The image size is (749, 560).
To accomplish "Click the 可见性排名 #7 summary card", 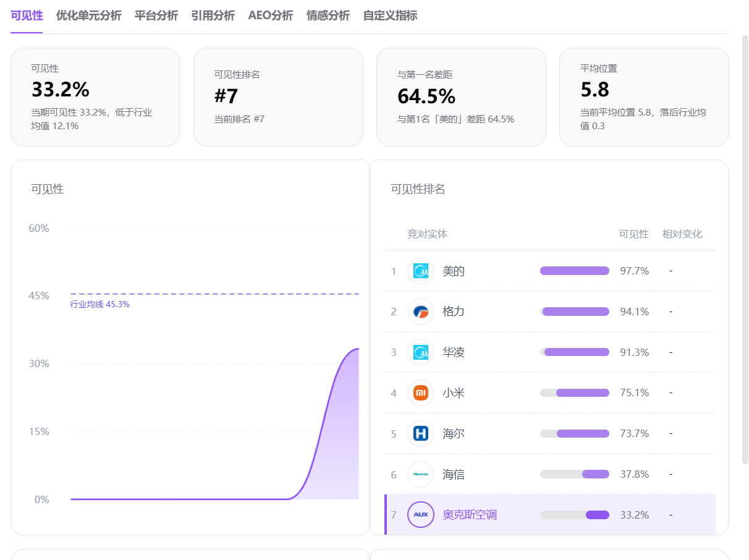I will [x=278, y=97].
